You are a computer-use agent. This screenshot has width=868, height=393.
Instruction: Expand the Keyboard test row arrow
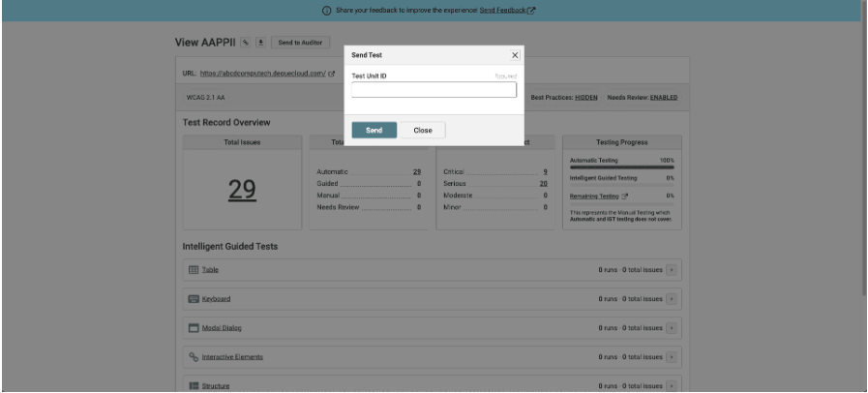click(673, 299)
